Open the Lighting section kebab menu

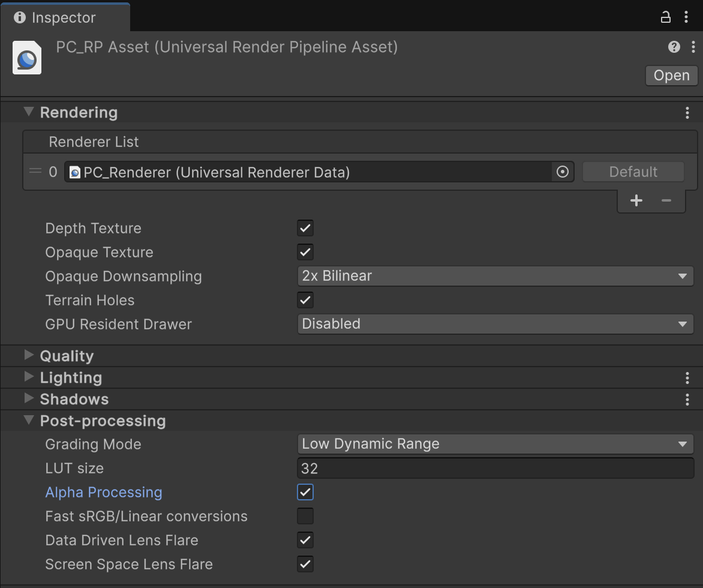tap(687, 378)
